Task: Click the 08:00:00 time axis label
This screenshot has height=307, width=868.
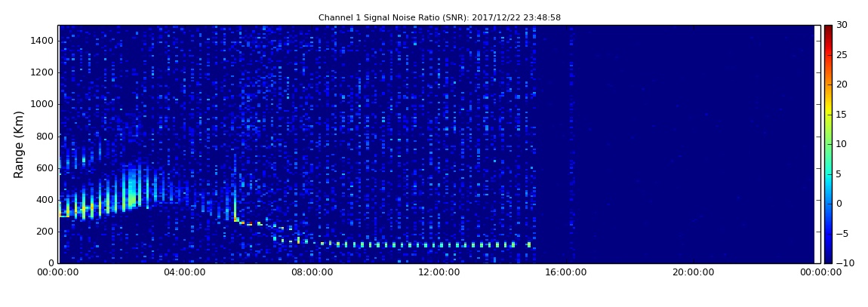Action: coord(312,272)
